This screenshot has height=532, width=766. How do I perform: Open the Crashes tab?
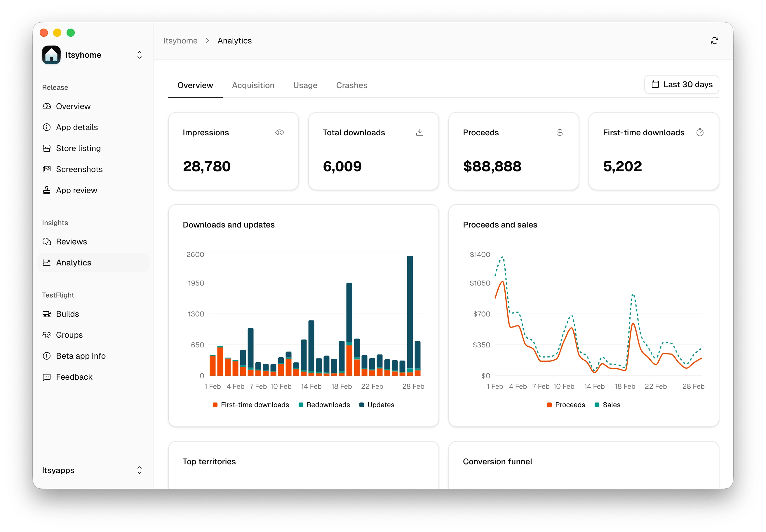[352, 85]
